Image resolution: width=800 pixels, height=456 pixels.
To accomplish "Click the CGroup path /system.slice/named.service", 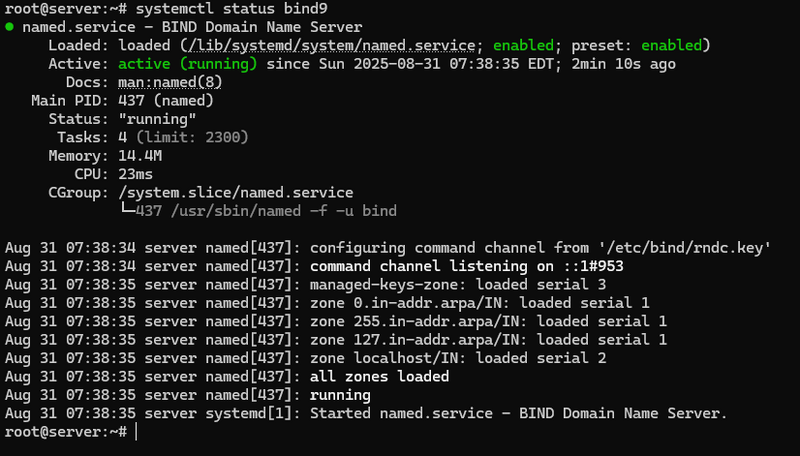I will click(x=235, y=192).
